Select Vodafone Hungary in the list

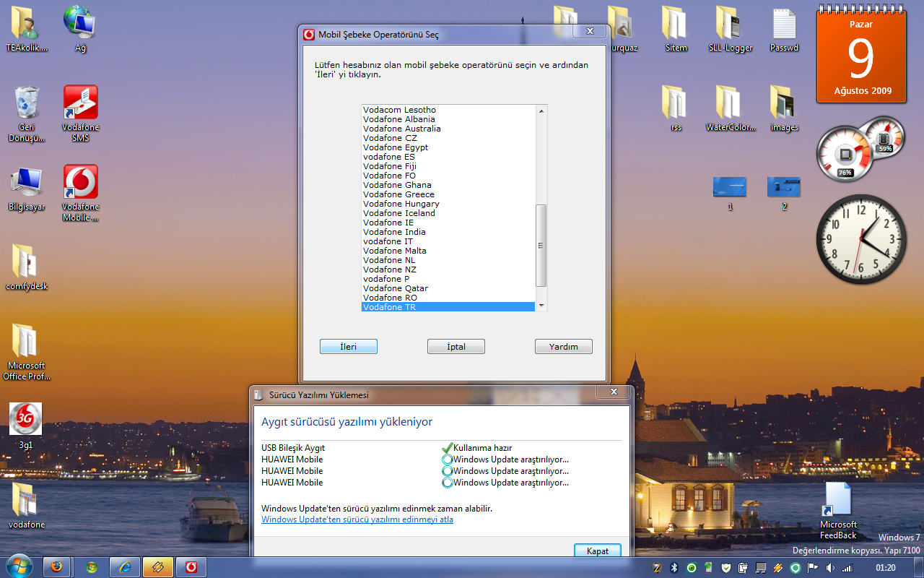(448, 204)
